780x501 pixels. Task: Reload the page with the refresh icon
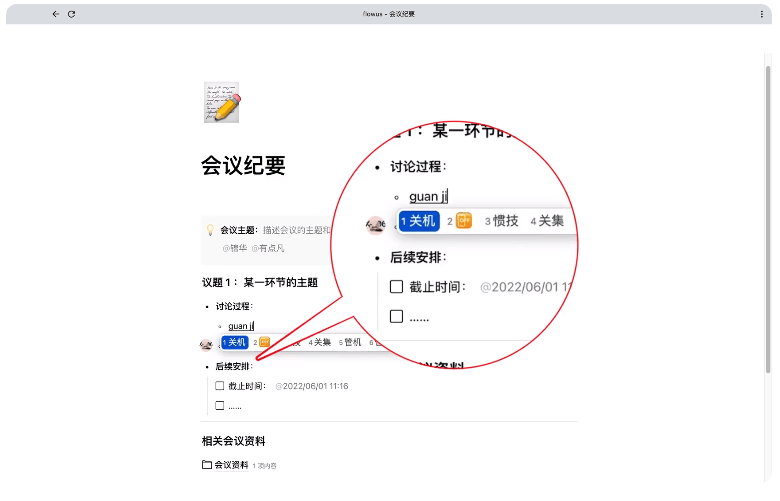tap(71, 14)
